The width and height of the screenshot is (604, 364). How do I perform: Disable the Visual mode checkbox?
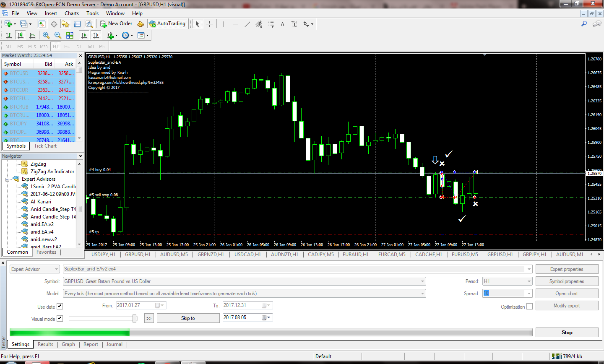tap(60, 318)
